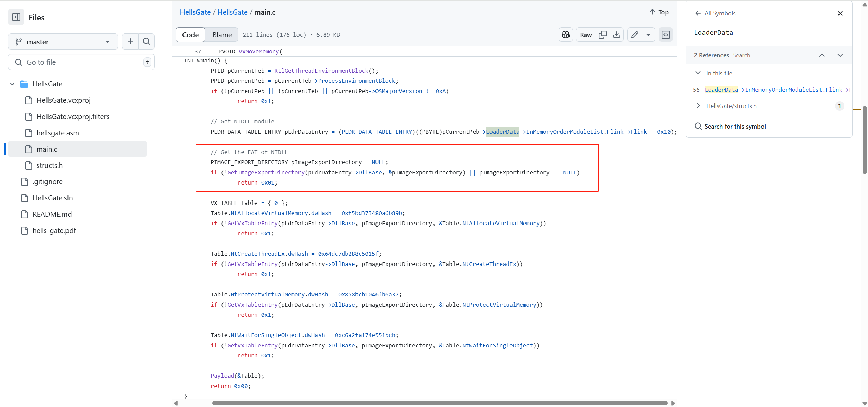Click LoaderData symbol in code
The width and height of the screenshot is (868, 407).
pos(503,132)
